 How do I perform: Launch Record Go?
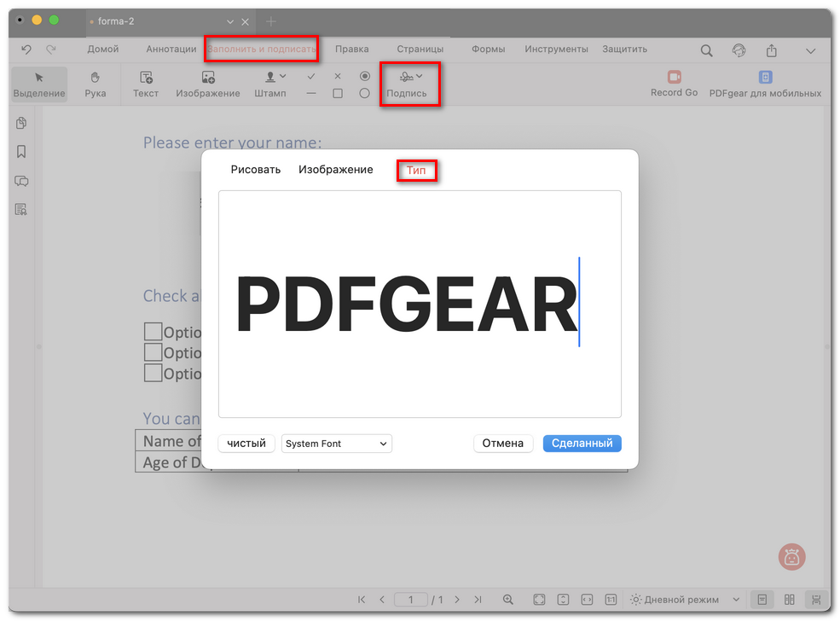pos(674,84)
